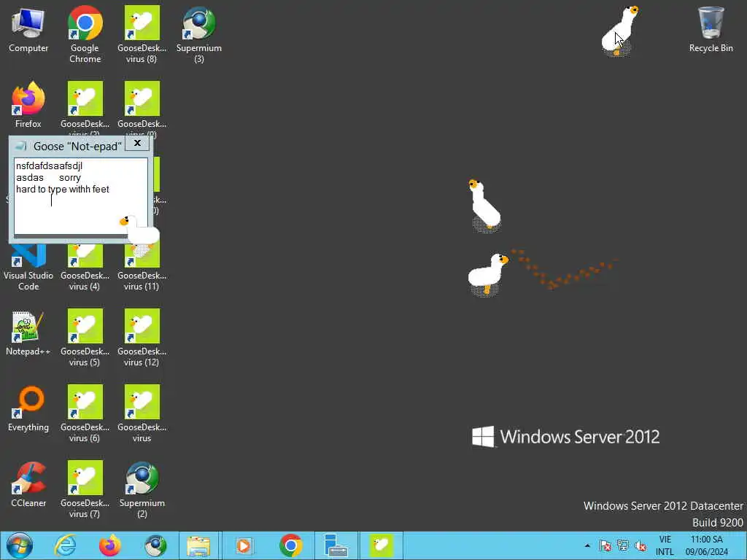The image size is (747, 560).
Task: Launch Firefox from the taskbar
Action: [110, 545]
